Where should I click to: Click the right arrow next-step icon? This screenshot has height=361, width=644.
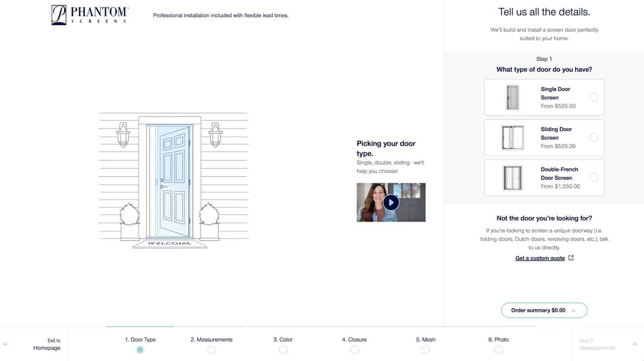634,344
